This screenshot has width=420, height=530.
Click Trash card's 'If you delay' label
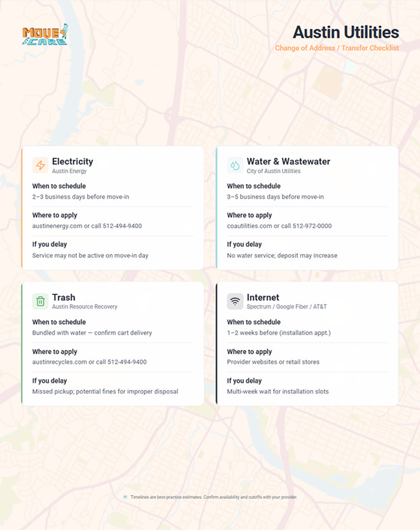(50, 380)
